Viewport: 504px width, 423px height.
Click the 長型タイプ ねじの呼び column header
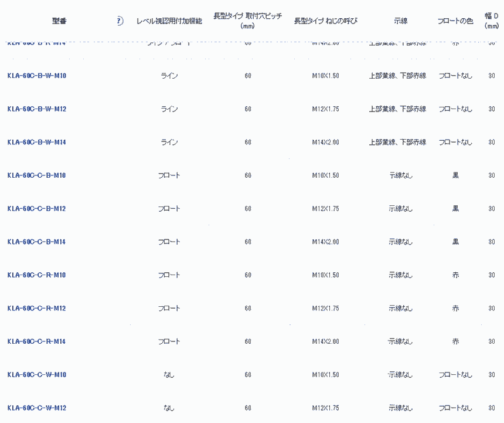coord(325,21)
